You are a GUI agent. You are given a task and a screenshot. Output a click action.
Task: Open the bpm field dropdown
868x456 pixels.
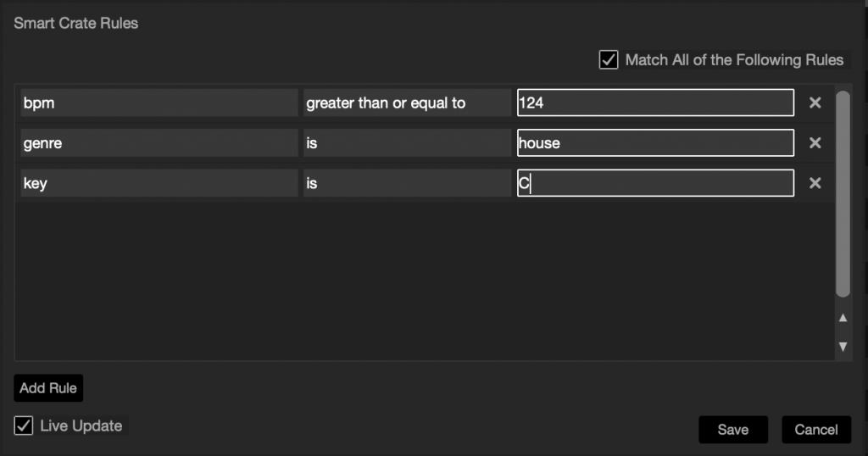[x=159, y=103]
